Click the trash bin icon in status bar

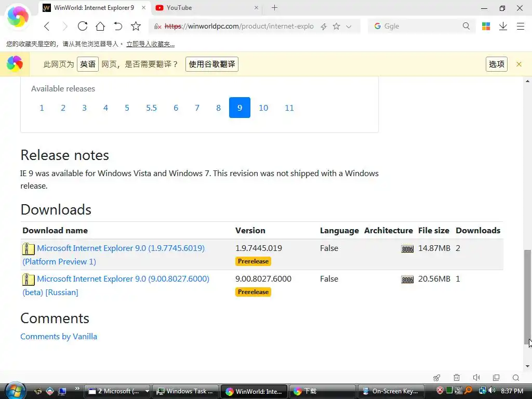coord(457,378)
